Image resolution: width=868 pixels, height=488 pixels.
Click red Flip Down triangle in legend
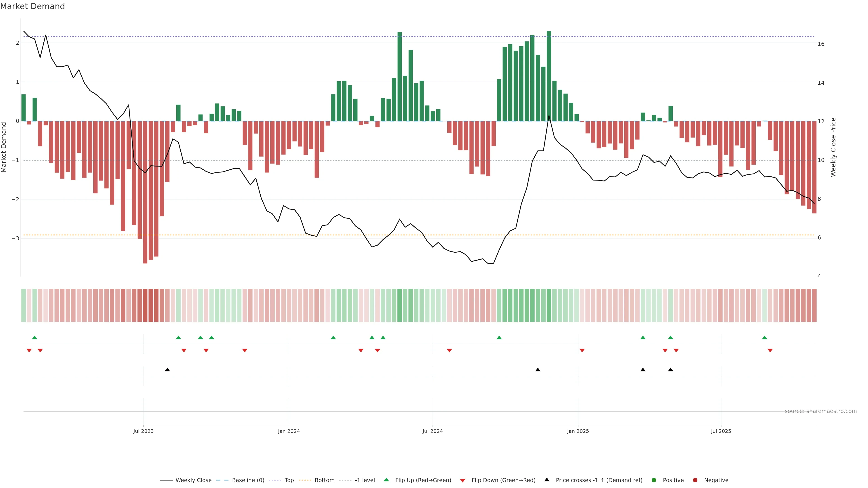pyautogui.click(x=463, y=481)
